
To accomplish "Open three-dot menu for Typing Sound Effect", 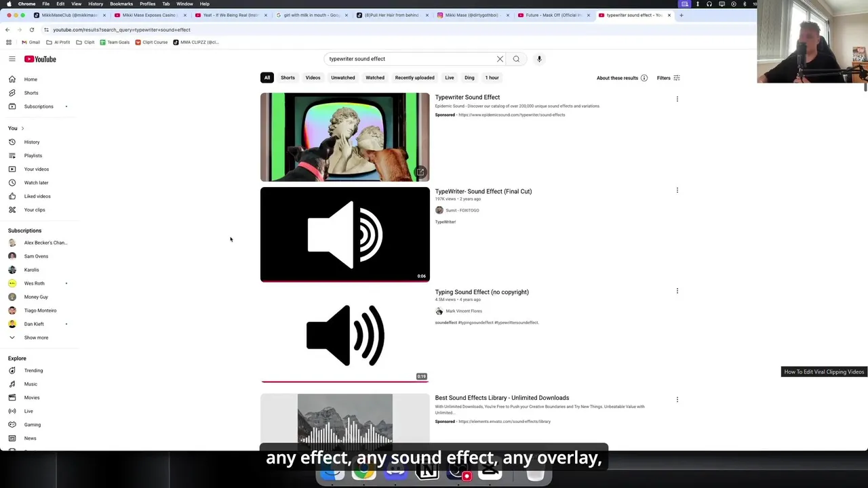I will click(677, 291).
